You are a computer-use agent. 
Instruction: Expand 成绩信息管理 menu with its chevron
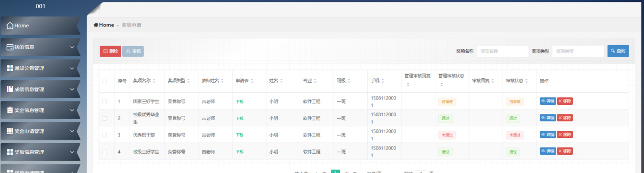pyautogui.click(x=72, y=89)
